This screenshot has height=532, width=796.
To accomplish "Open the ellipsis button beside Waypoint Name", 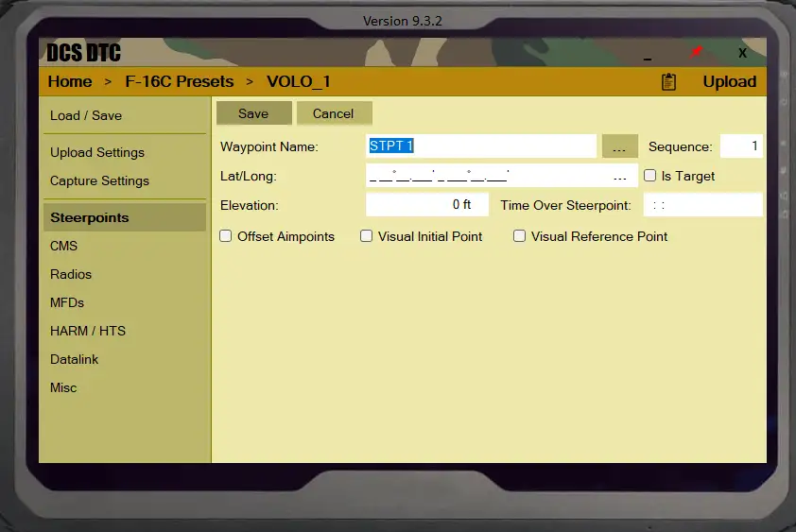I will (619, 146).
